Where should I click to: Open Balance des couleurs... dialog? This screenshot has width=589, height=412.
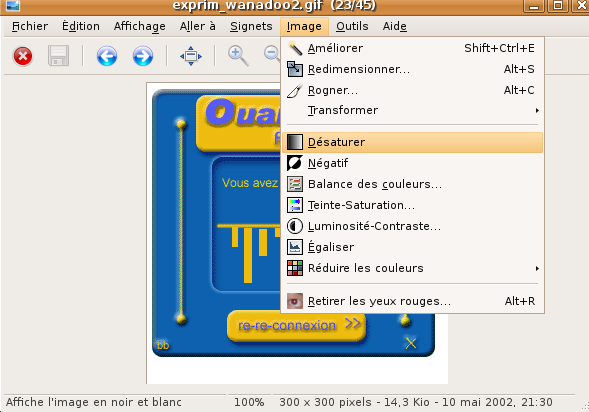(x=412, y=184)
